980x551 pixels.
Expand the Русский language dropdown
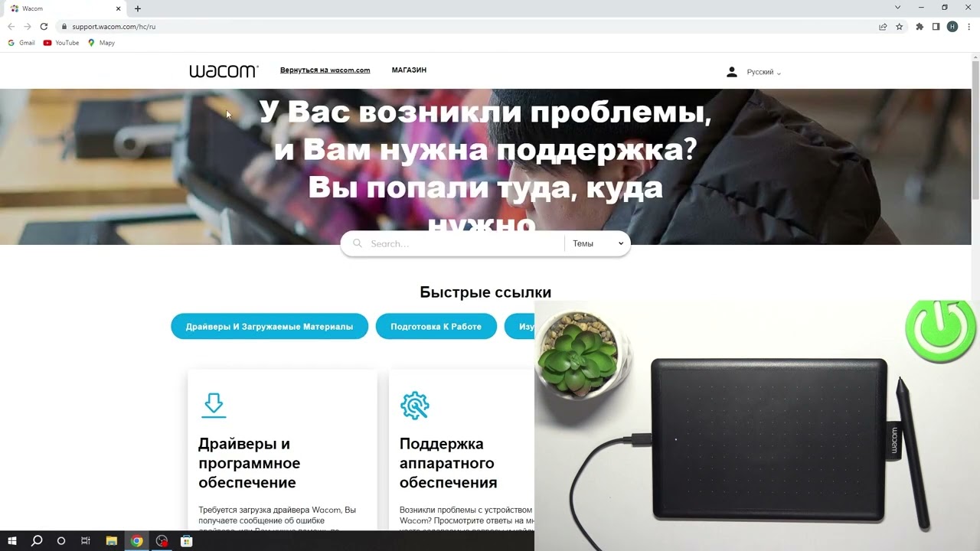pyautogui.click(x=764, y=72)
